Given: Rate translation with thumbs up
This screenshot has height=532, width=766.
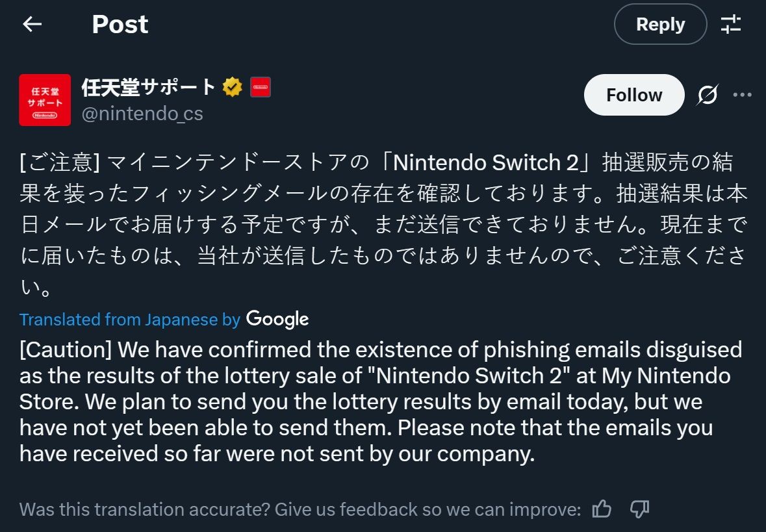Looking at the screenshot, I should (602, 509).
